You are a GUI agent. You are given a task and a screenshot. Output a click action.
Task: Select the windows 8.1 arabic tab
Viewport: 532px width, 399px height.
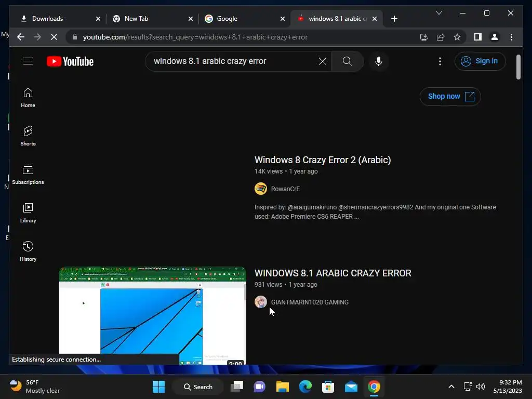point(337,19)
